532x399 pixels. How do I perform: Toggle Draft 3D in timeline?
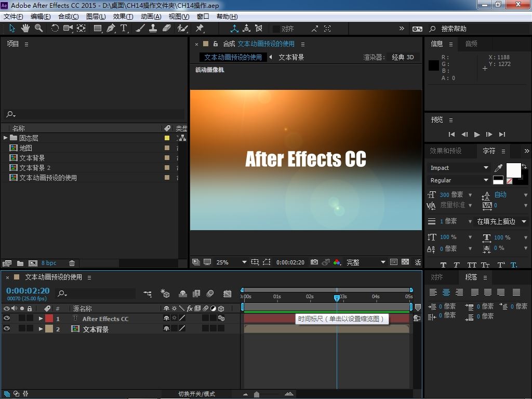[x=165, y=294]
